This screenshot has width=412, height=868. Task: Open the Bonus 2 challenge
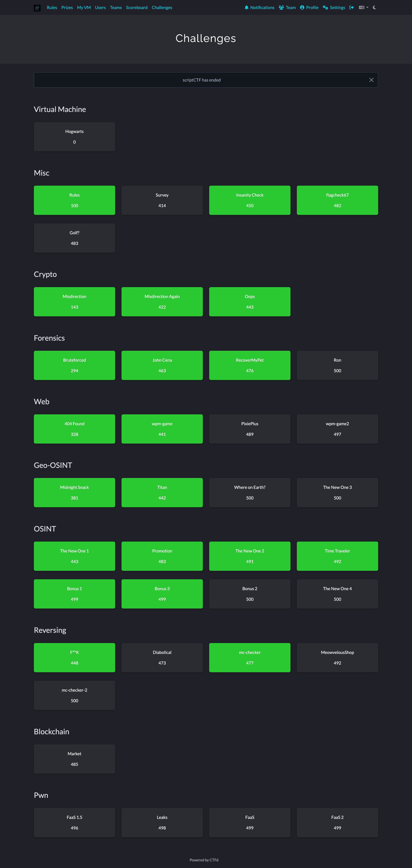click(x=250, y=594)
